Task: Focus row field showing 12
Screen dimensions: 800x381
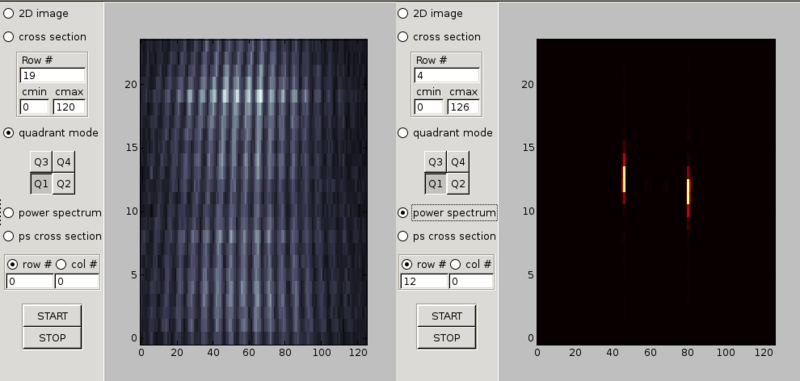Action: (x=424, y=282)
